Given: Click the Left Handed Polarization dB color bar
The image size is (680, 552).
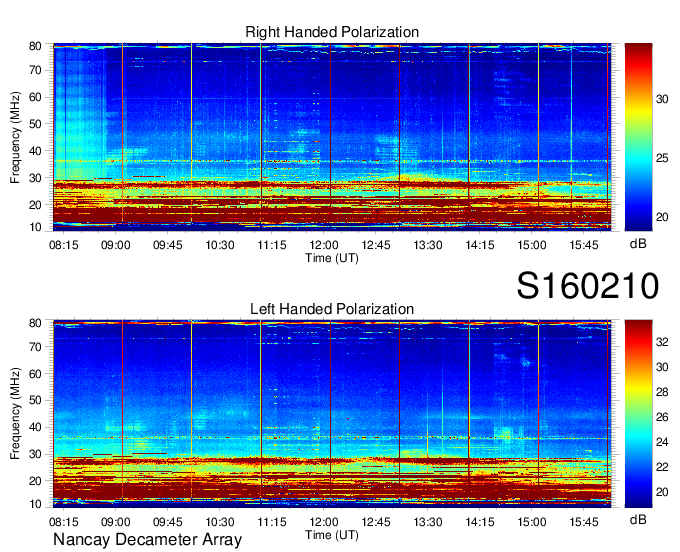Looking at the screenshot, I should point(638,414).
